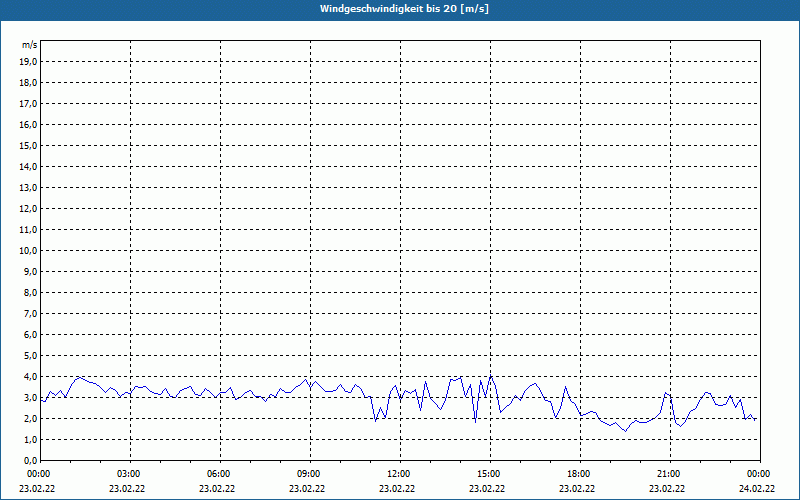The height and width of the screenshot is (500, 800).
Task: Click the chart title "Windgeschwindigkeit bis 20 [m/s]"
Action: point(404,9)
